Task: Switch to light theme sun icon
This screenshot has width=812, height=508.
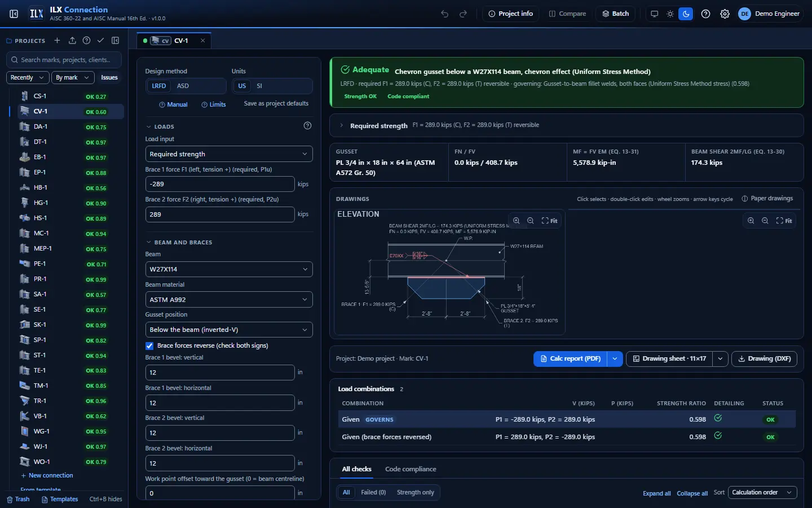Action: pos(670,14)
